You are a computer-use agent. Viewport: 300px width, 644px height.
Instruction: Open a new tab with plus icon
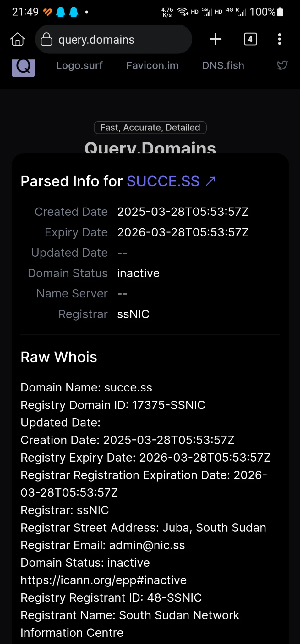pyautogui.click(x=215, y=39)
